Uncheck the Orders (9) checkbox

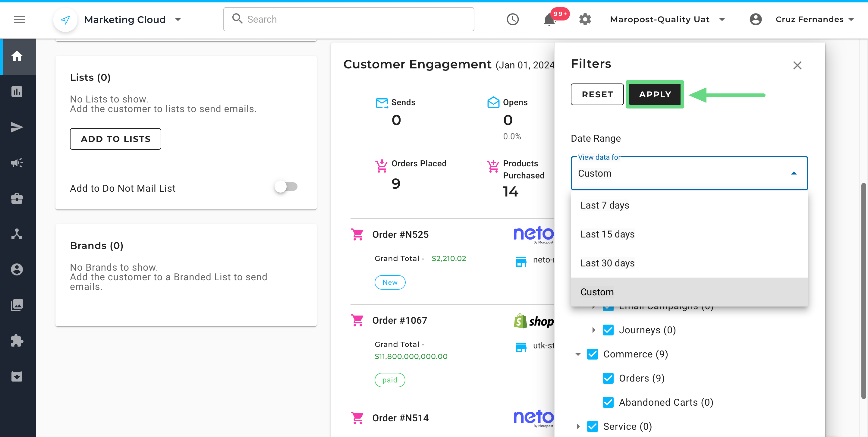tap(608, 378)
